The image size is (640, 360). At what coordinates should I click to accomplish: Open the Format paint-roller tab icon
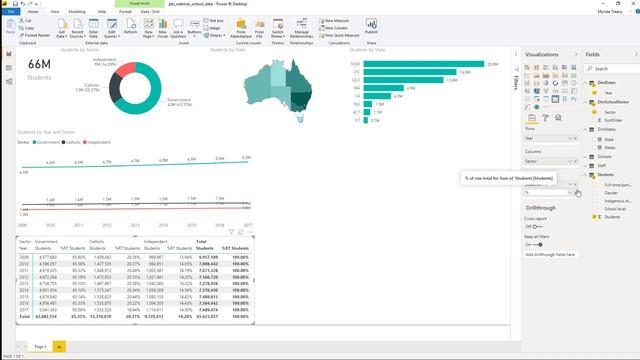point(545,118)
